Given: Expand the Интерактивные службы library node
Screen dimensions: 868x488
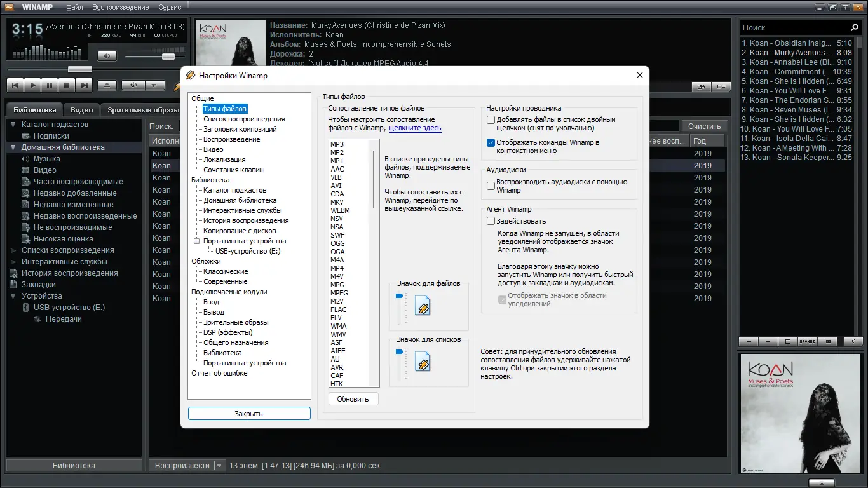Looking at the screenshot, I should (x=13, y=262).
